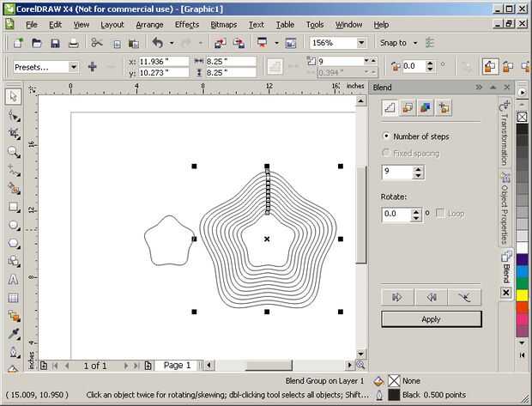Expand the palette flyout arrow at top
The height and width of the screenshot is (406, 532).
(x=523, y=93)
